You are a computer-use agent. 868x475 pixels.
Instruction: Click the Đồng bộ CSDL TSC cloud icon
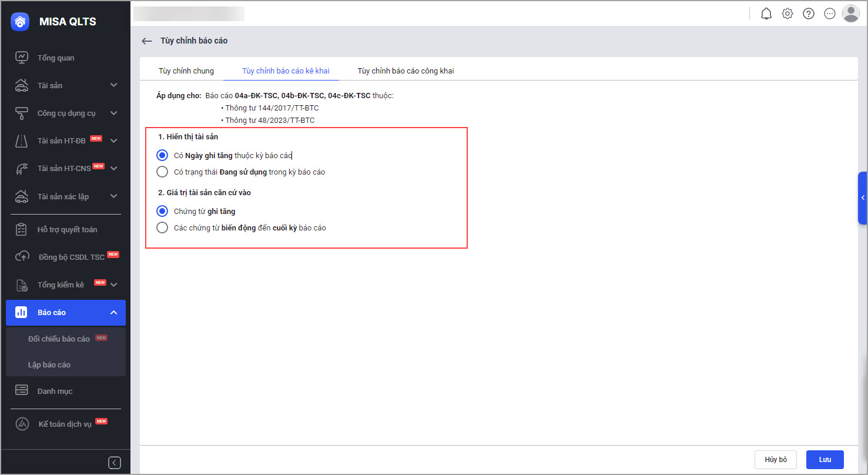click(x=21, y=257)
